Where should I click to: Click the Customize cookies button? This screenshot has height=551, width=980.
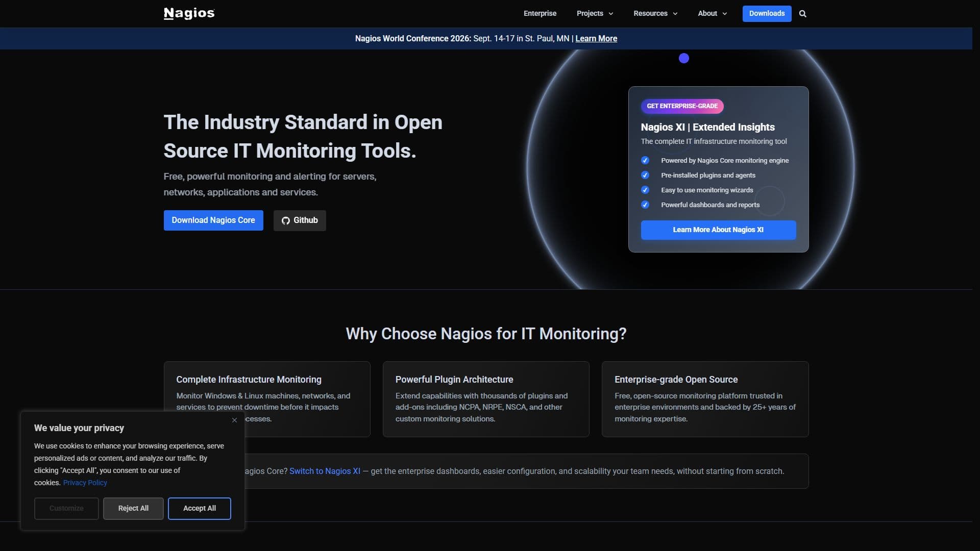pos(66,509)
